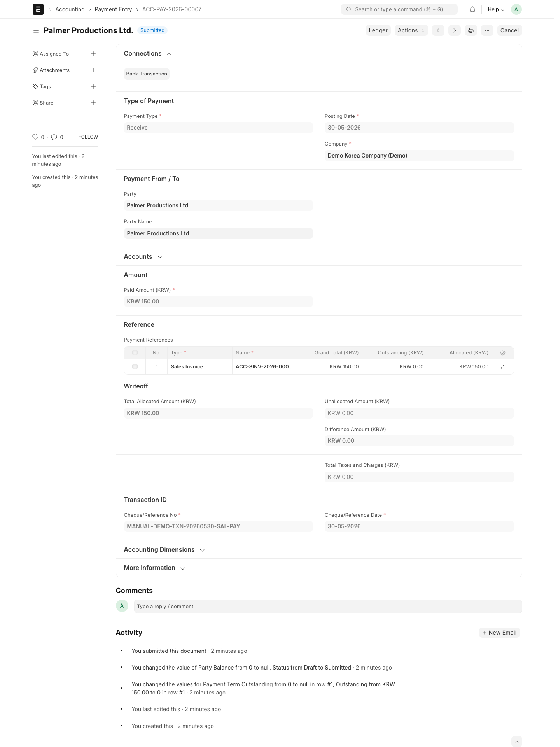The width and height of the screenshot is (560, 747).
Task: Click Demo Korea Company (Demo) value
Action: click(419, 156)
